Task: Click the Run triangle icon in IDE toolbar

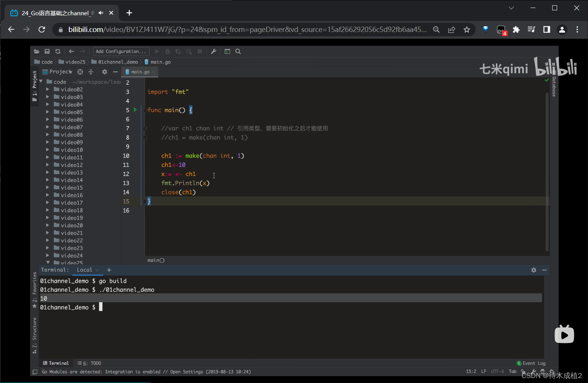Action: point(157,51)
